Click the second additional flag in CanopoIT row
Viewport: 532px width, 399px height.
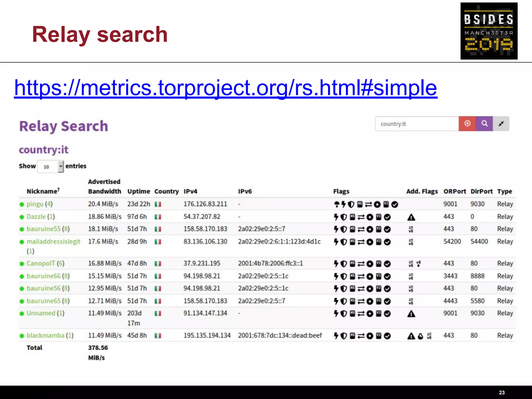click(x=418, y=264)
